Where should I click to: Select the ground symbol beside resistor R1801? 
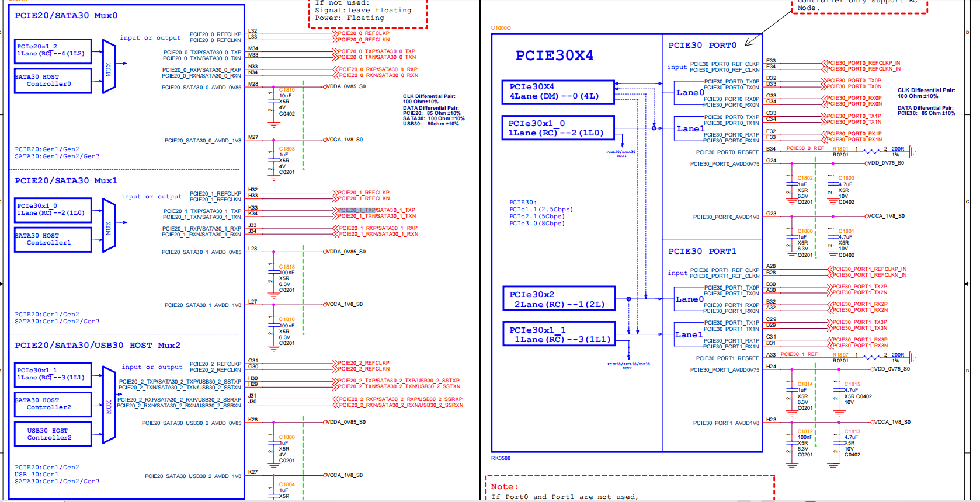pyautogui.click(x=912, y=152)
